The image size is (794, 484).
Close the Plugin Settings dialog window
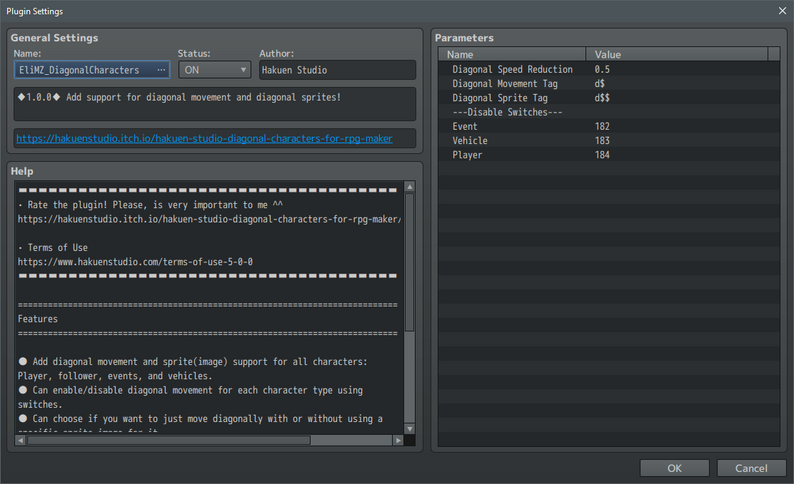781,10
